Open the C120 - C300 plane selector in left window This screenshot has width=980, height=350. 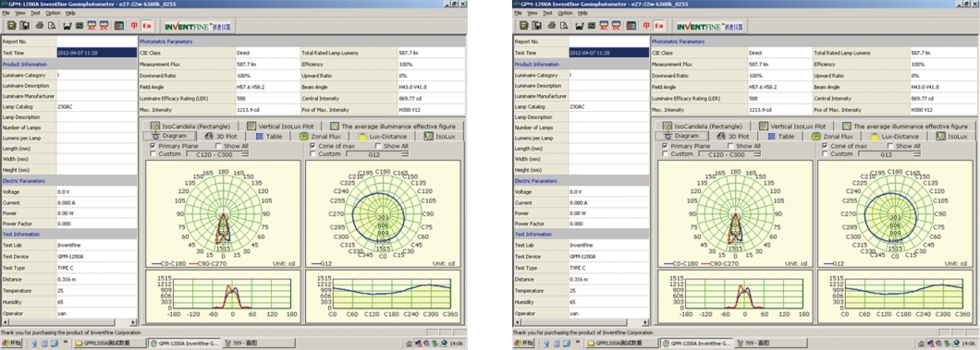(x=216, y=154)
